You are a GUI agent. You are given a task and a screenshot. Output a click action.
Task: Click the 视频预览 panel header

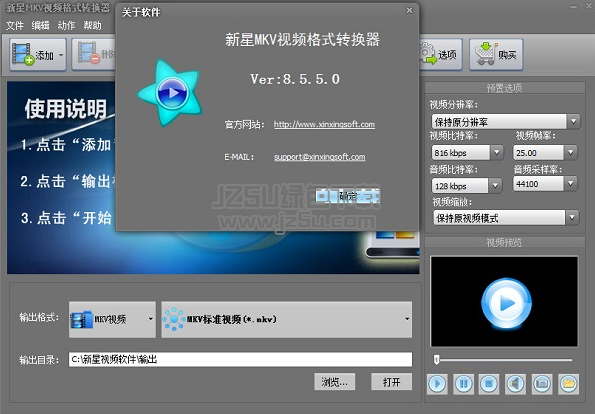(504, 242)
